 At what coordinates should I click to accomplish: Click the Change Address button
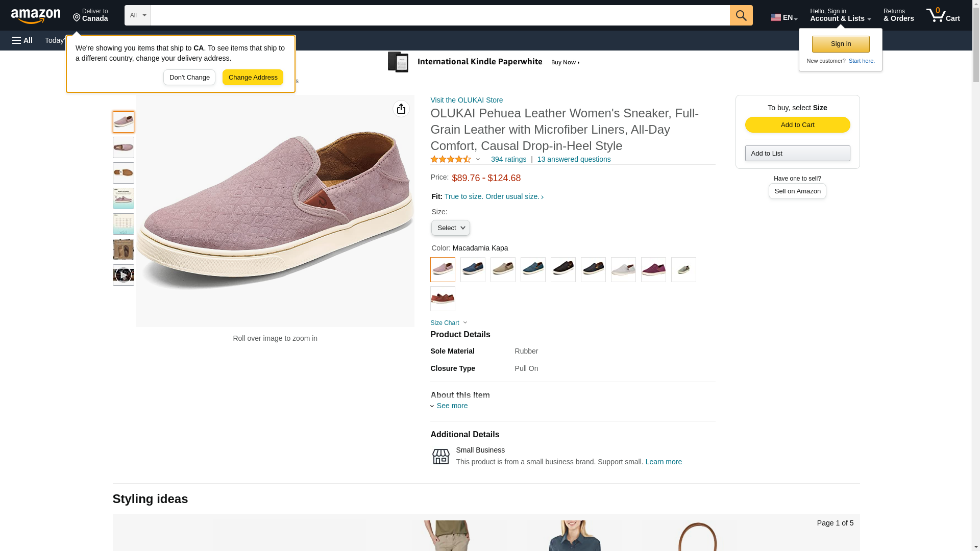pos(253,78)
